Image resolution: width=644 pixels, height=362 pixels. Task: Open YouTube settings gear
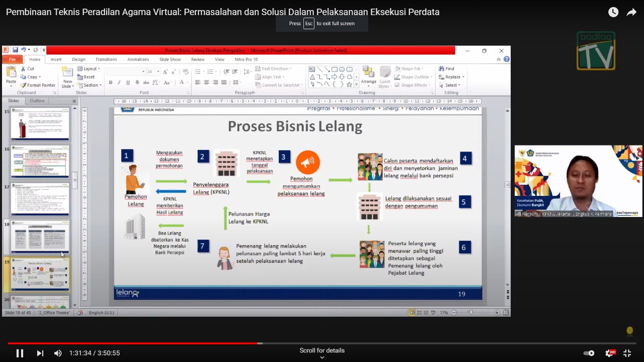pos(609,353)
